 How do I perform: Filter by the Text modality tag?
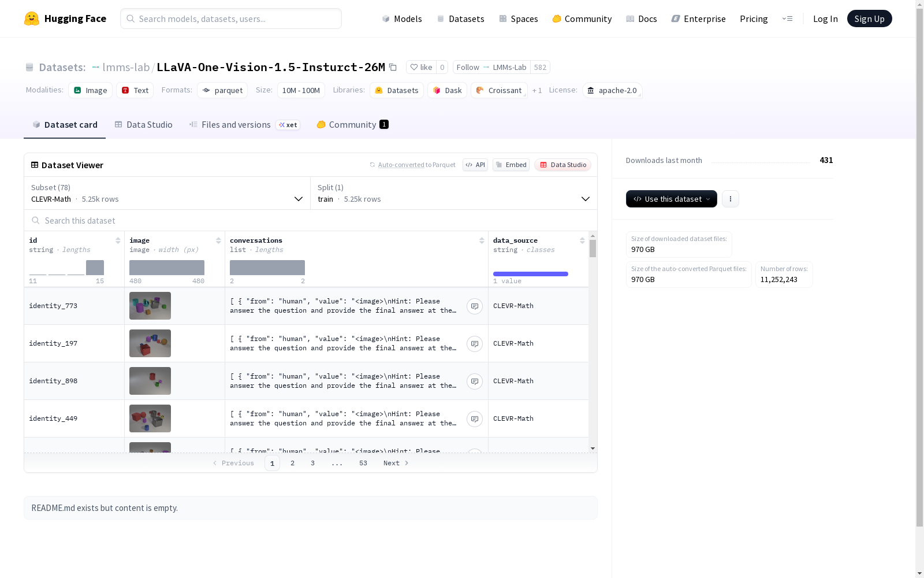[135, 90]
